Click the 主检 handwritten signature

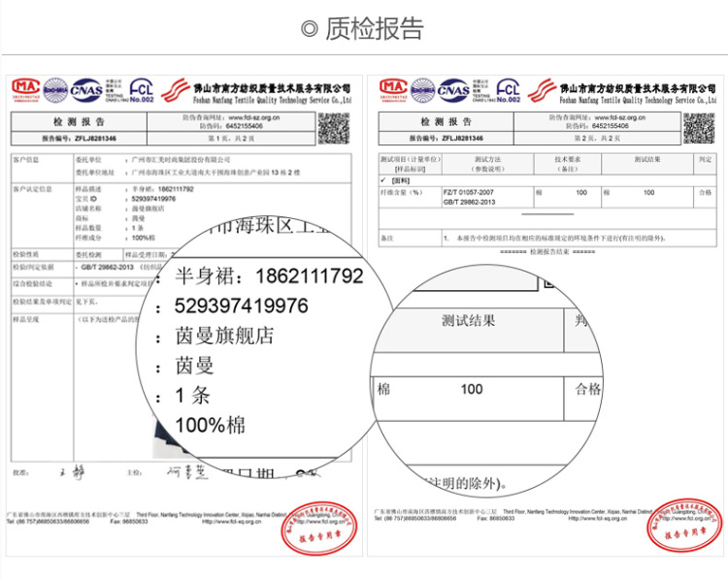tap(187, 471)
